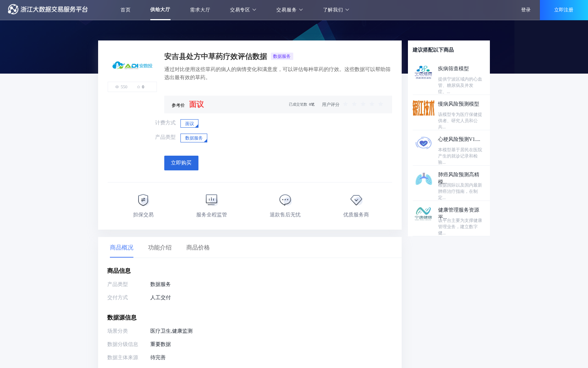The height and width of the screenshot is (368, 588).
Task: Expand the 交易专区 dropdown menu
Action: click(x=243, y=10)
